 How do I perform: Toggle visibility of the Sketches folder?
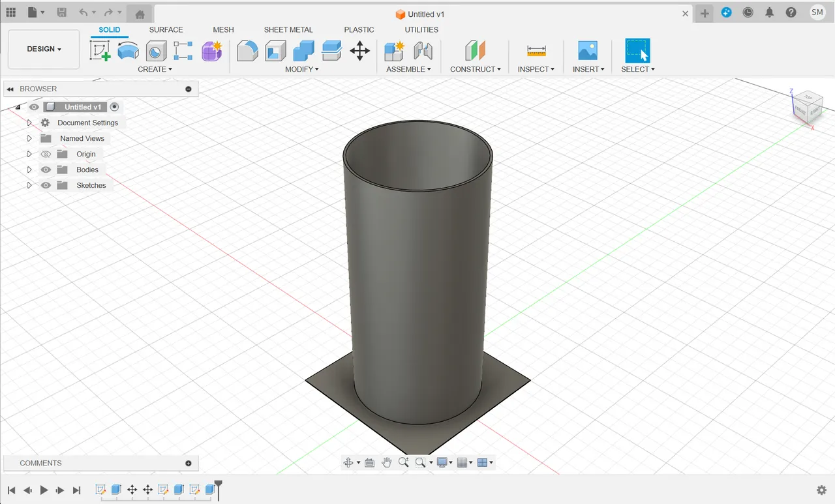[x=45, y=185]
